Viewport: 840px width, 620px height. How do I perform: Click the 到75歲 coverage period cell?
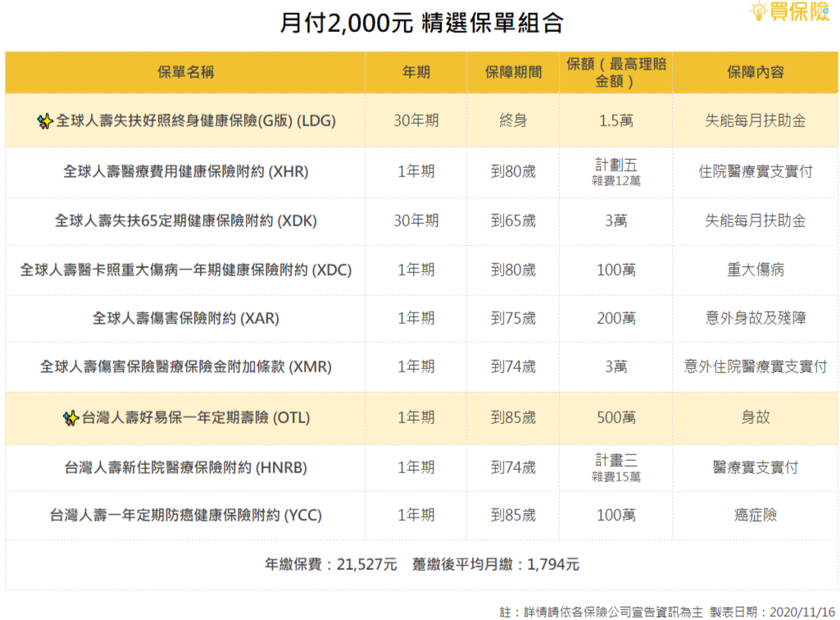pyautogui.click(x=513, y=318)
